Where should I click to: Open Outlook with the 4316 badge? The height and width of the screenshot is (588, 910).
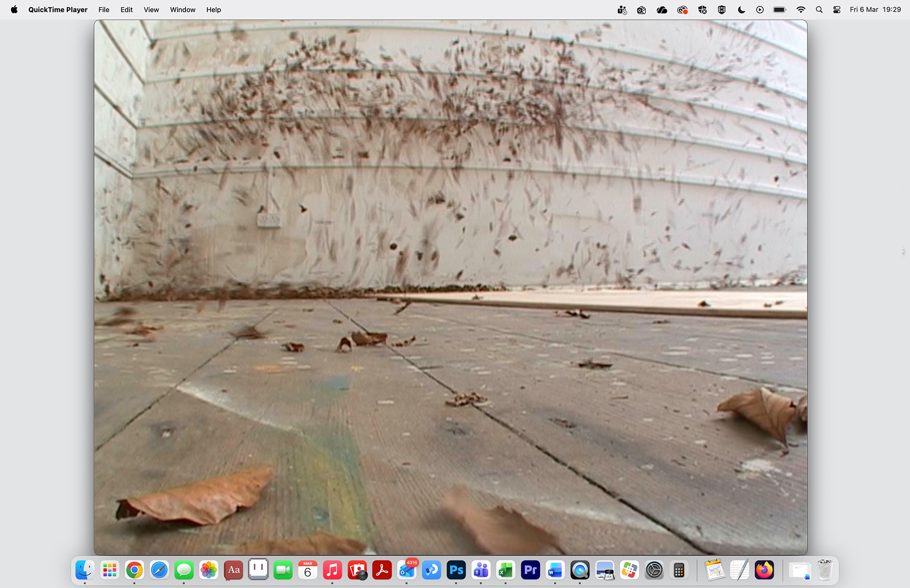coord(407,570)
